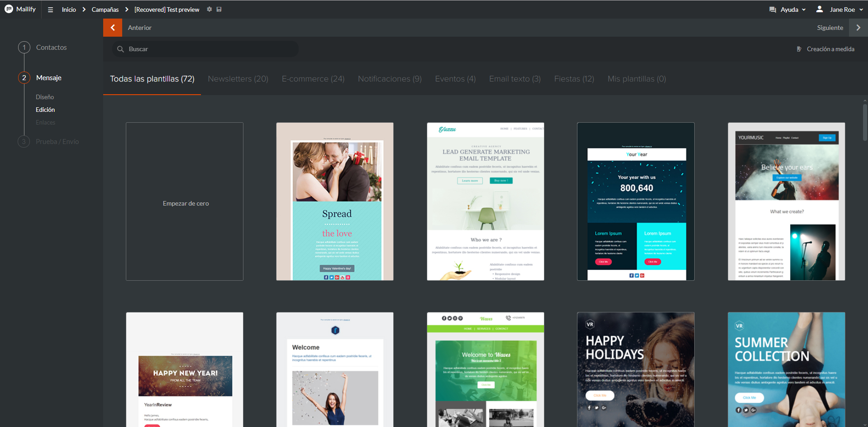Screen dimensions: 868x427
Task: Click the orange back arrow button
Action: (113, 28)
